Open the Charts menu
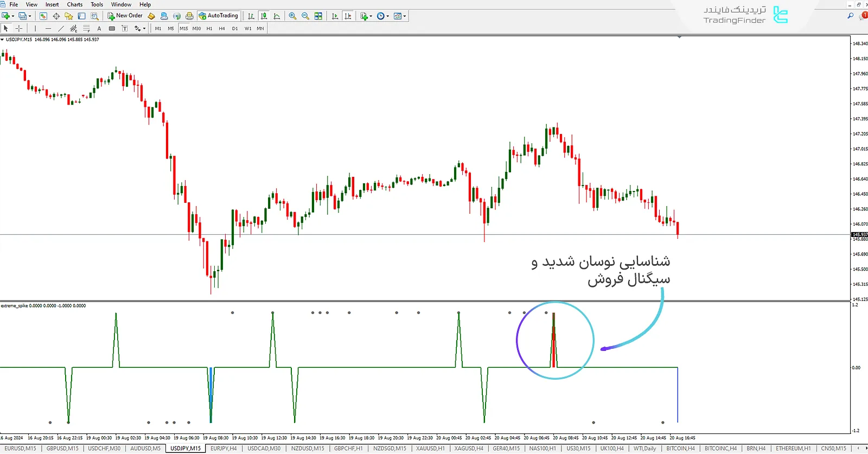This screenshot has width=868, height=454. [75, 4]
